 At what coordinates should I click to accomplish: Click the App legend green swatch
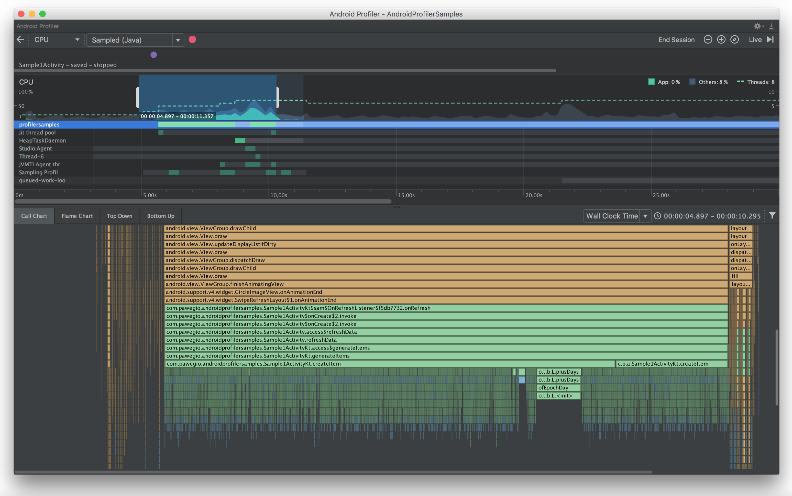pyautogui.click(x=651, y=82)
